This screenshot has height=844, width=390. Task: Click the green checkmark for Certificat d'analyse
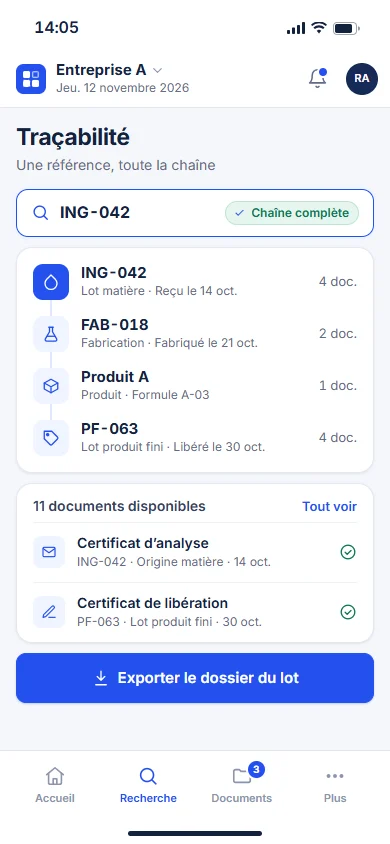[x=348, y=552]
